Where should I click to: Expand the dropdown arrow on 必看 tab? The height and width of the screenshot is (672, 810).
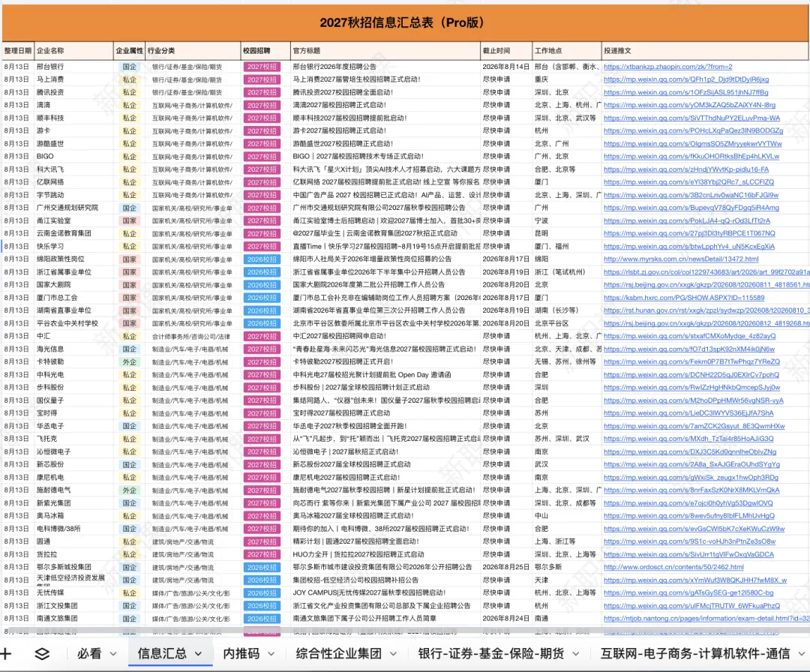113,654
